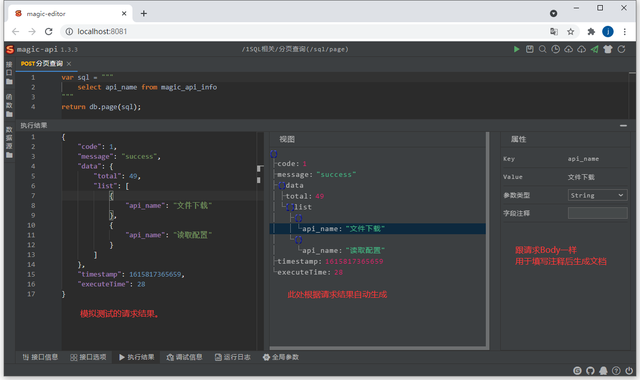Close the POST 分页查询 editor tab
This screenshot has width=640, height=380.
coord(69,64)
